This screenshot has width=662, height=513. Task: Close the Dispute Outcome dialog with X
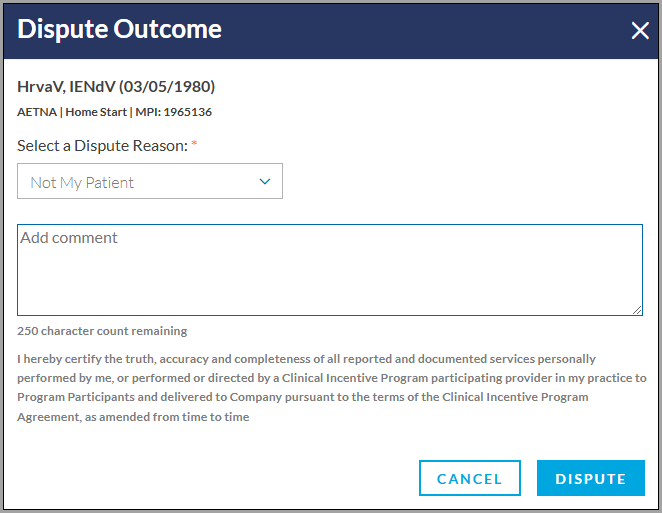pos(640,31)
